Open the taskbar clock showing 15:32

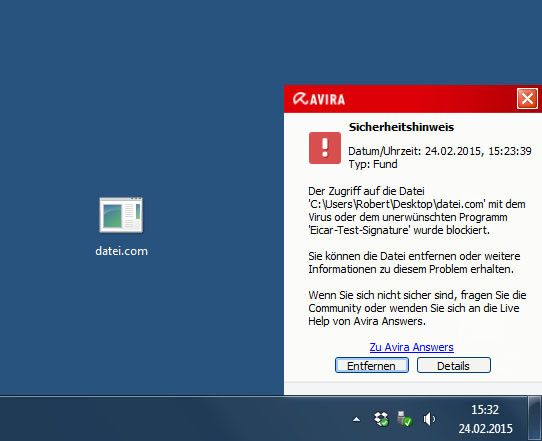tap(485, 410)
